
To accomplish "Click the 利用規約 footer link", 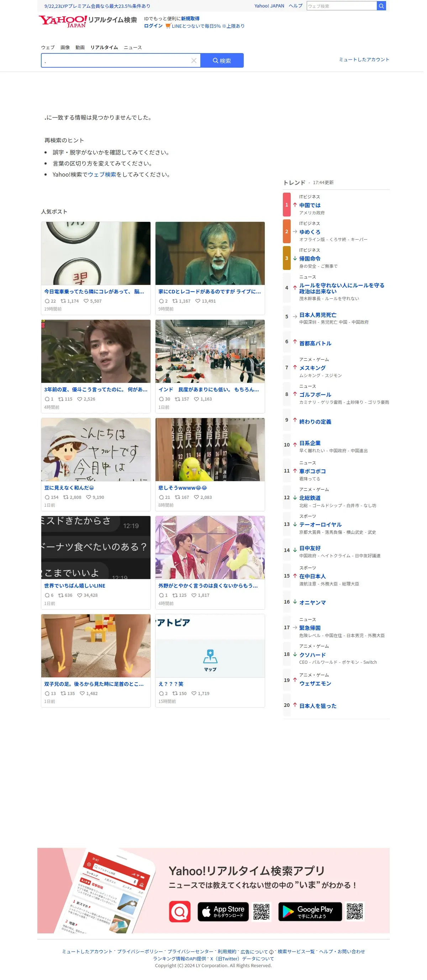I will coord(227,952).
